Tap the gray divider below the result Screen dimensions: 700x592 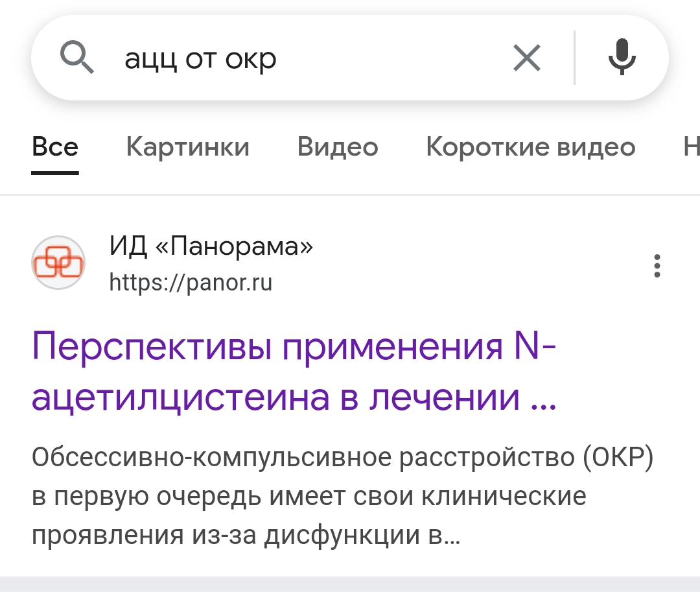350,584
